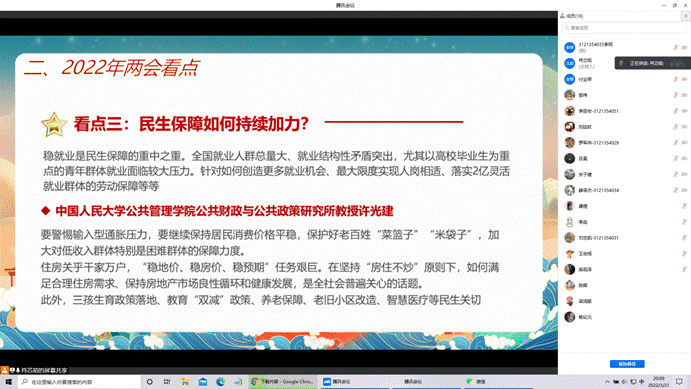This screenshot has height=389, width=691.
Task: Select participant name ending 3121354031
Action: pyautogui.click(x=598, y=238)
